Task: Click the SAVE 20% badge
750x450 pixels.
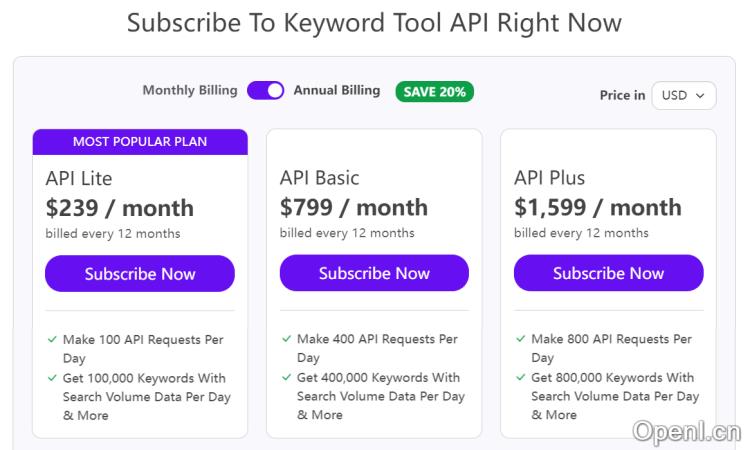Action: [434, 92]
